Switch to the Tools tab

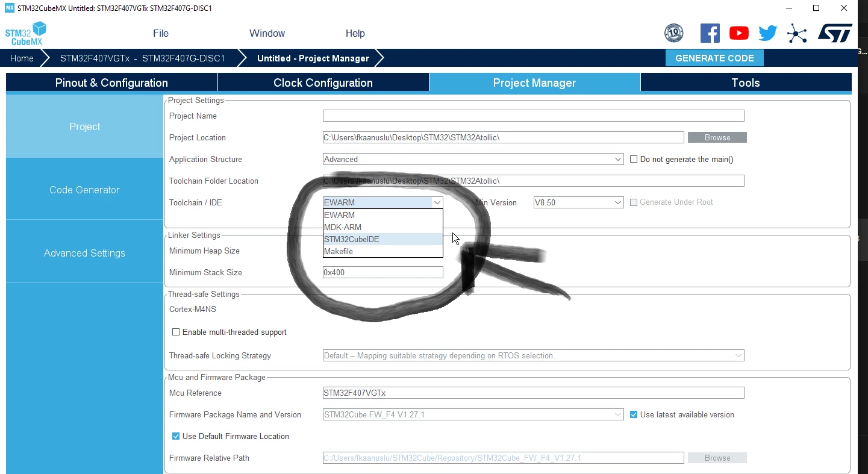point(746,83)
